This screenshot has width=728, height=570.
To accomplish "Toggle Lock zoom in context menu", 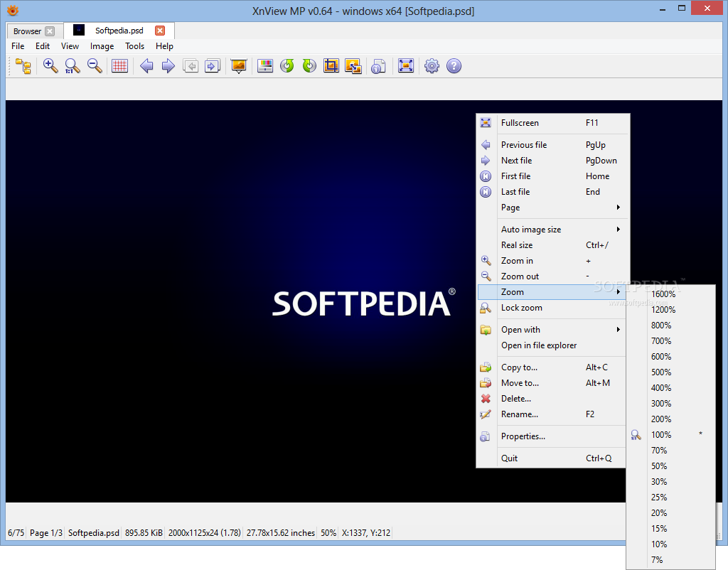I will point(553,308).
